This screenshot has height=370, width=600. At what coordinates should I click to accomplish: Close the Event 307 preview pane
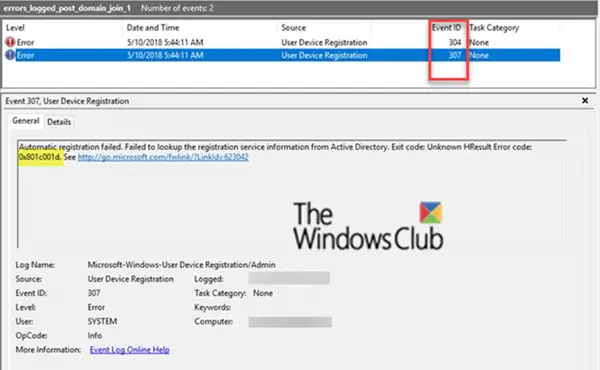pyautogui.click(x=585, y=101)
